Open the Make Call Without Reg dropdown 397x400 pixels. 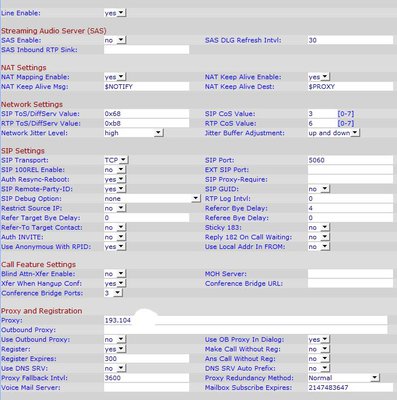318,349
